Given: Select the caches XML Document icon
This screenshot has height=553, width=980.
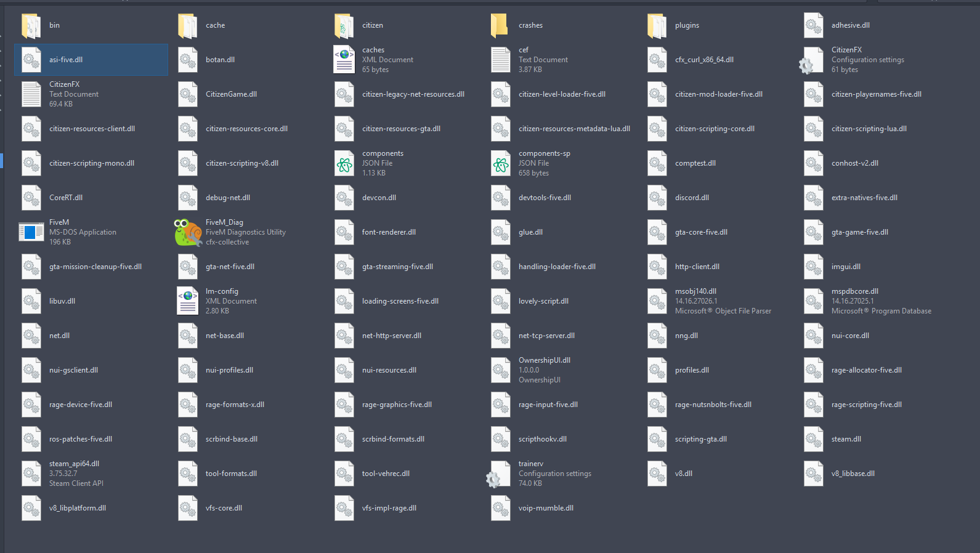Looking at the screenshot, I should coord(344,60).
